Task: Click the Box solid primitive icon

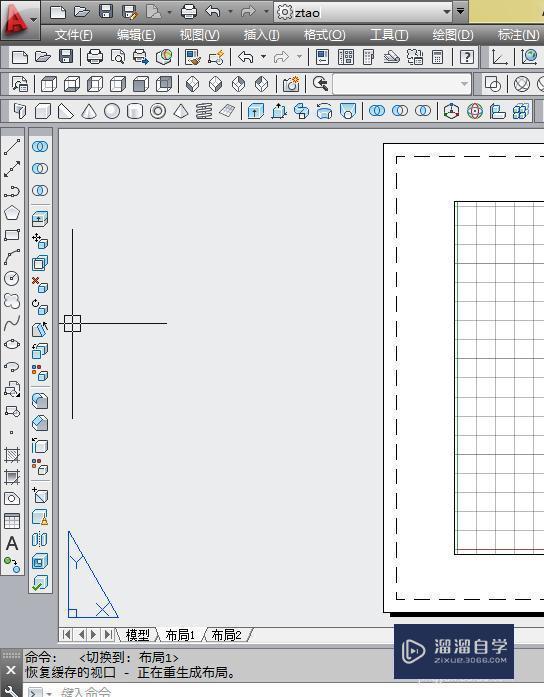Action: click(x=43, y=111)
